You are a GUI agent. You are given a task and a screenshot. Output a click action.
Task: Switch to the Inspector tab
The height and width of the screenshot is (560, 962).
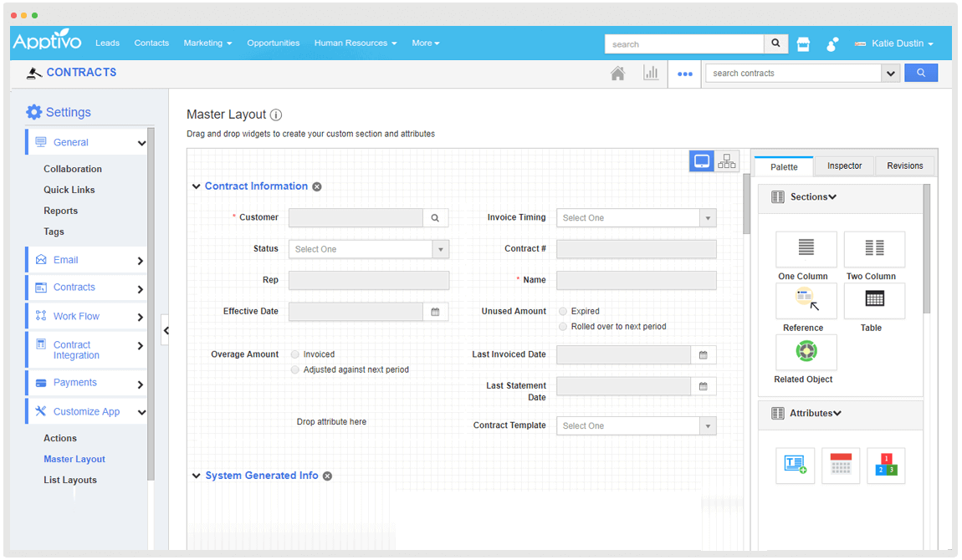tap(844, 166)
